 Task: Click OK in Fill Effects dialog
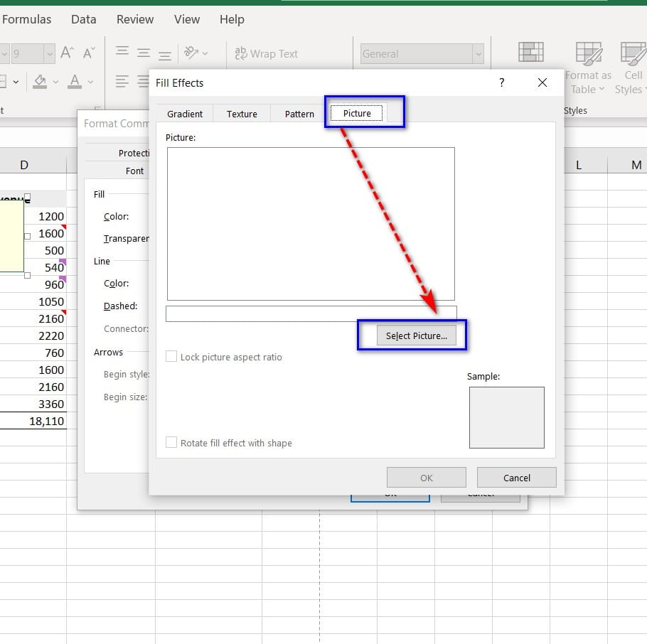(427, 478)
